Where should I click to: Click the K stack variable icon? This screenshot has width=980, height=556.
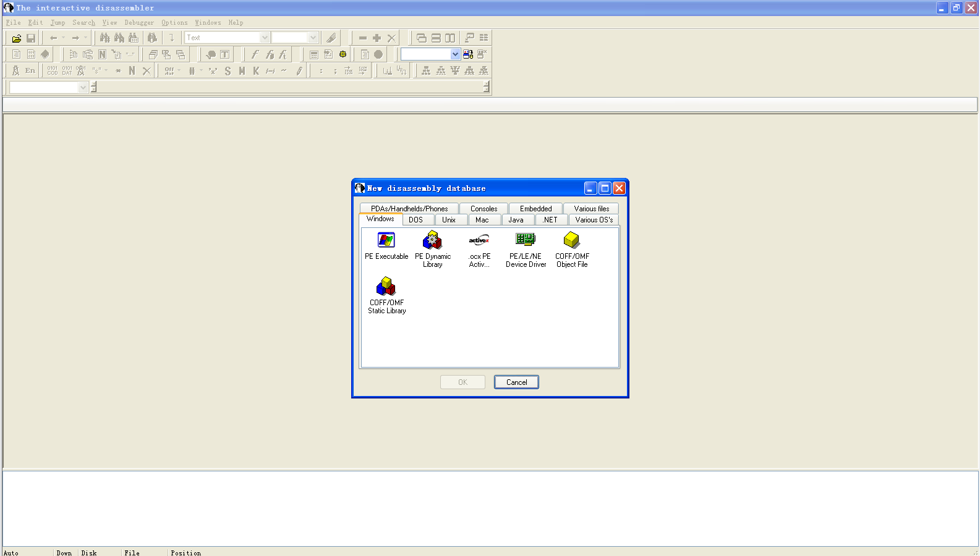point(256,71)
